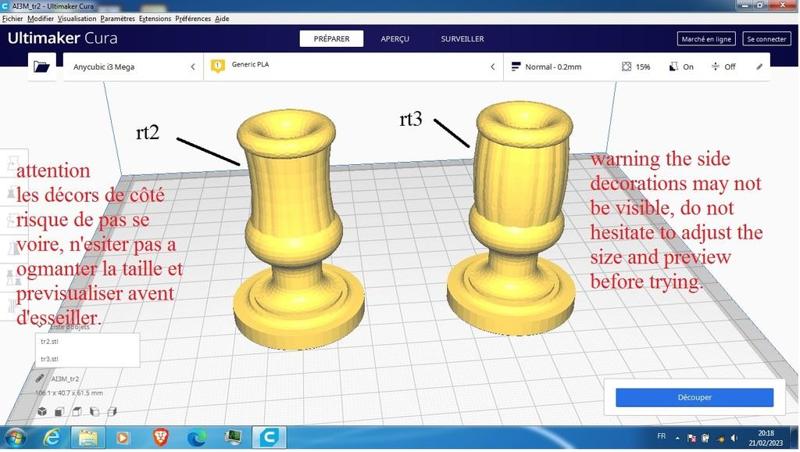
Task: Open the monitor app icon on taskbar
Action: 233,438
